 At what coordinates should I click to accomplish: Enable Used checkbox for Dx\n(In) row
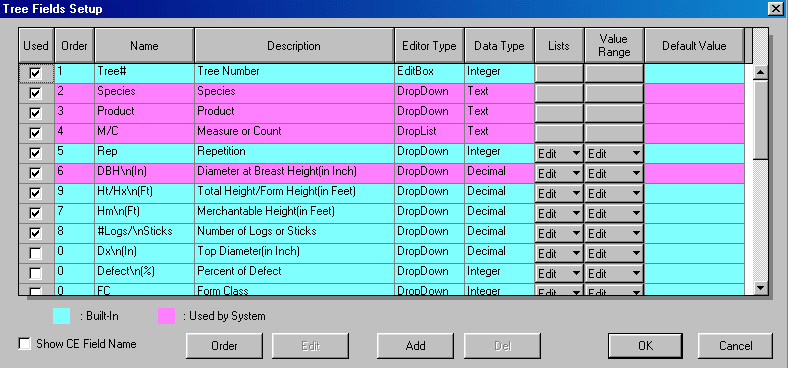35,254
